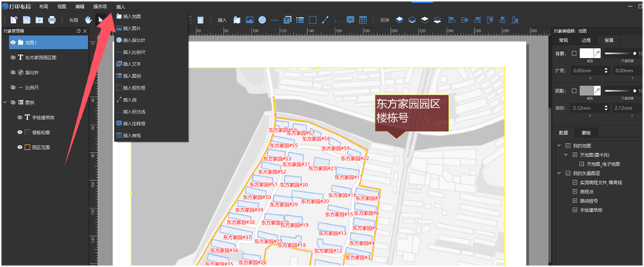Screen dimensions: 644x267
Task: Click the align right toolbar icon
Action: [477, 20]
